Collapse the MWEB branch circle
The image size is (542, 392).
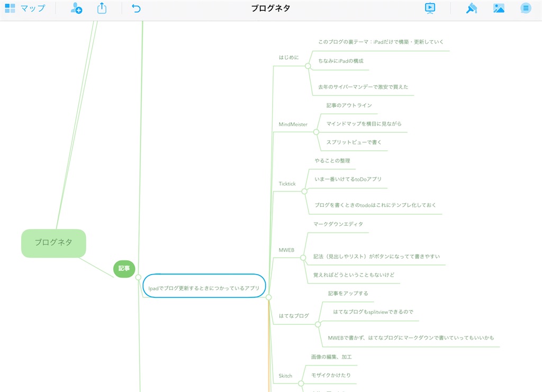click(x=303, y=258)
